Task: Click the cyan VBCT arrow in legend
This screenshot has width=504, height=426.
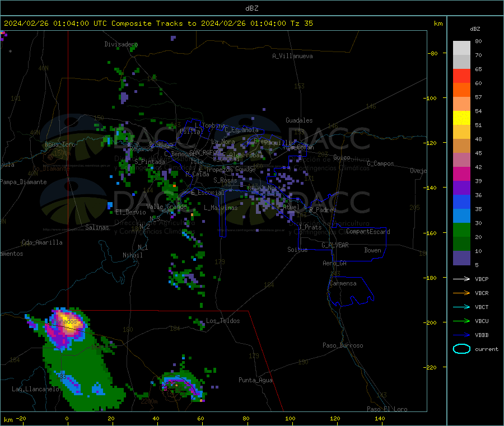Action: click(461, 307)
